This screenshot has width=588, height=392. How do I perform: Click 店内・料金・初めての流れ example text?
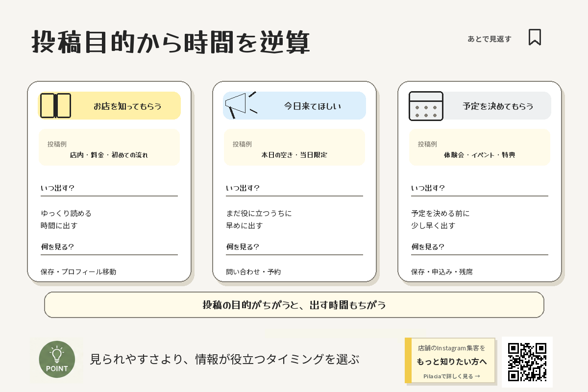click(x=109, y=155)
